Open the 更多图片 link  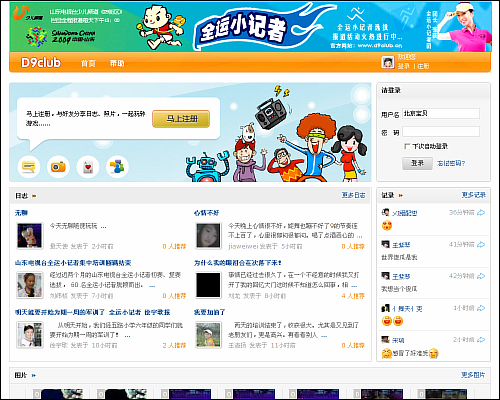[x=473, y=375]
